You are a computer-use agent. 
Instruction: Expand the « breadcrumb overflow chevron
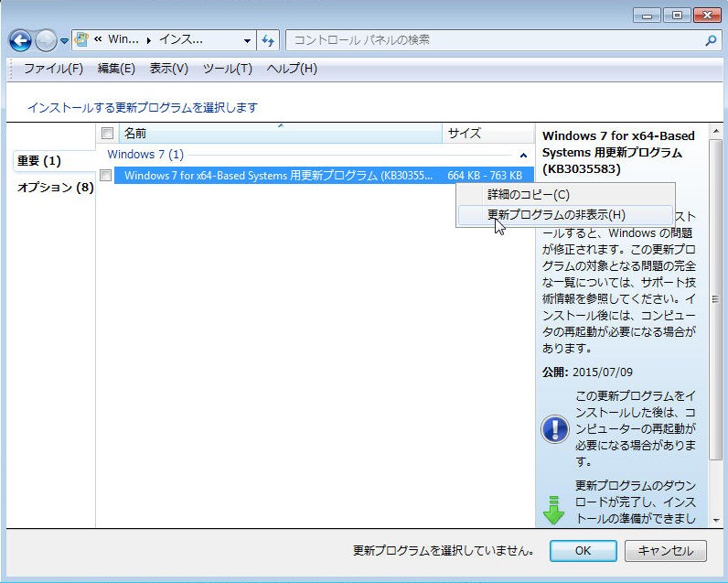[98, 39]
